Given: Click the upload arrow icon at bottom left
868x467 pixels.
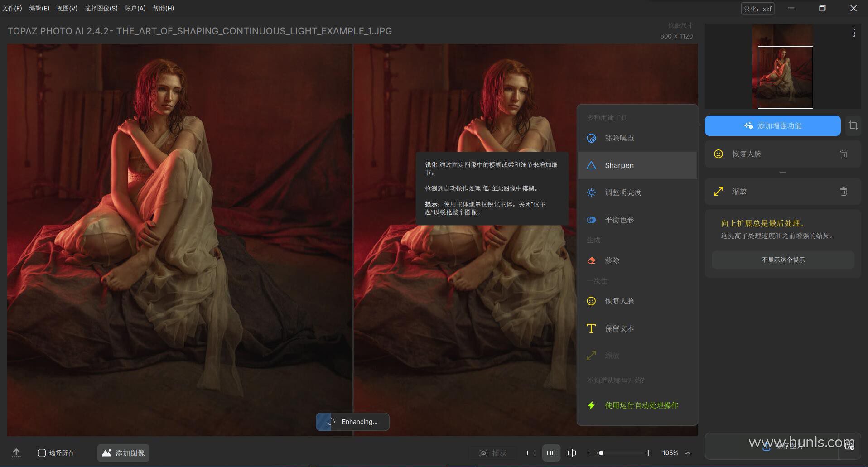Looking at the screenshot, I should pos(16,453).
